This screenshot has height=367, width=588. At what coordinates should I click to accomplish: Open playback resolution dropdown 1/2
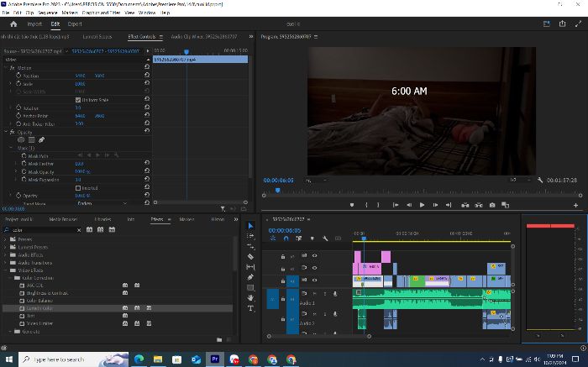pyautogui.click(x=520, y=181)
